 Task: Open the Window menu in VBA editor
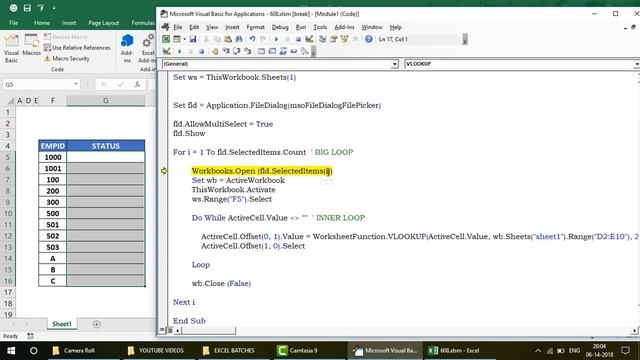[372, 27]
